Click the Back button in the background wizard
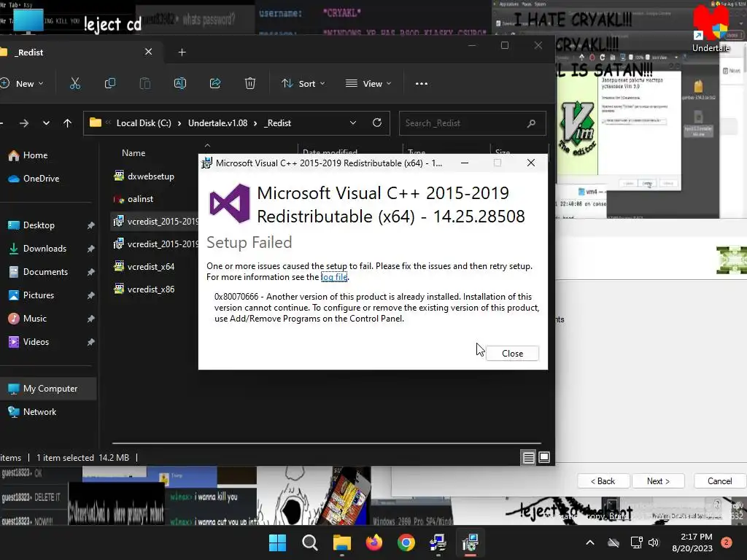 [603, 481]
